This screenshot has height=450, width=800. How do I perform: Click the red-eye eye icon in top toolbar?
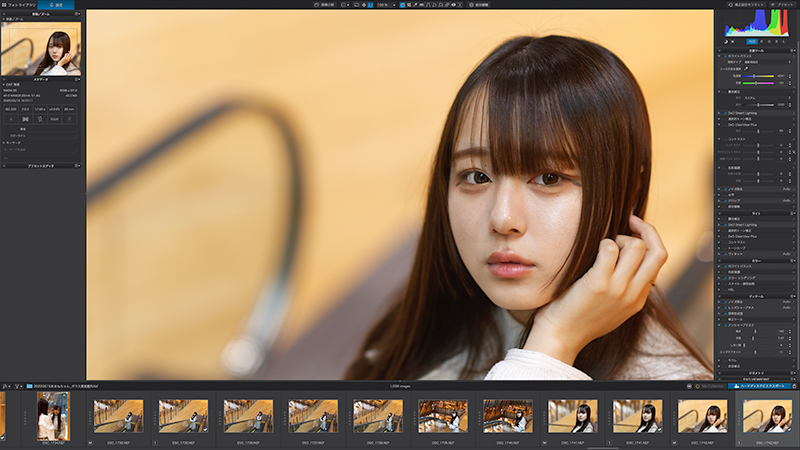454,5
